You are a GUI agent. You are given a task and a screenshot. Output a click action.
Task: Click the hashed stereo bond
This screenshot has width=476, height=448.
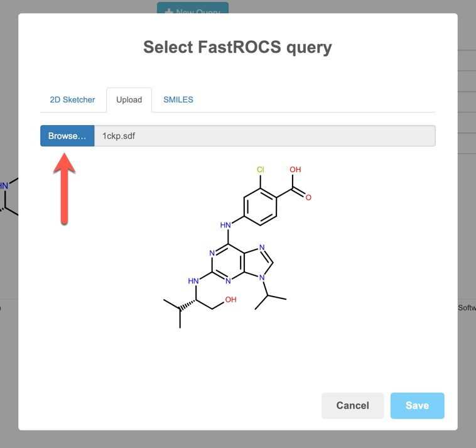pos(188,305)
